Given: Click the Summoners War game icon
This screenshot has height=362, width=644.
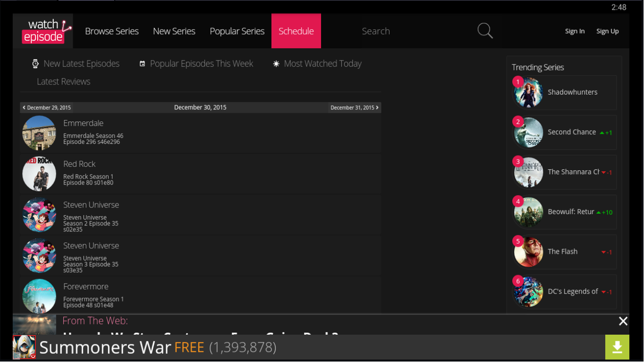Looking at the screenshot, I should [24, 347].
